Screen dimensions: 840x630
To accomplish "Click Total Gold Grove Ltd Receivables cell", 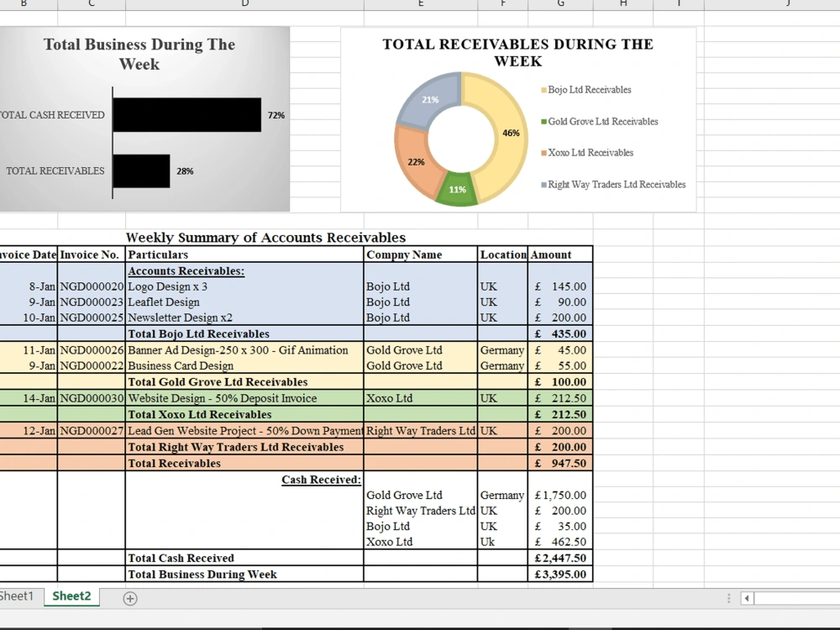I will click(x=244, y=382).
